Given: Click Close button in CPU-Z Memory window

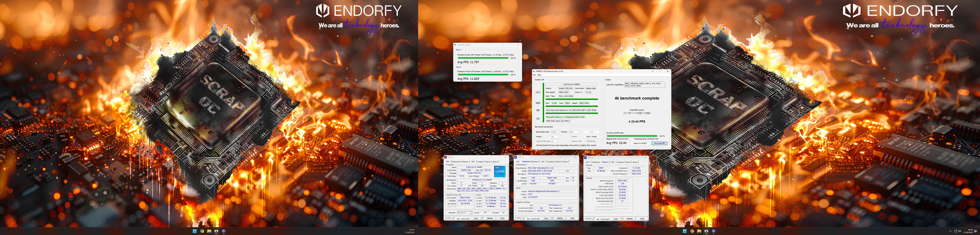Looking at the screenshot, I should [x=642, y=219].
